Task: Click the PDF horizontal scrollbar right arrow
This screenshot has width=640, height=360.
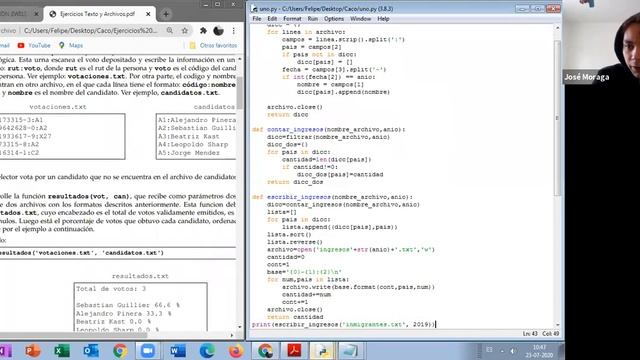Action: pyautogui.click(x=232, y=335)
